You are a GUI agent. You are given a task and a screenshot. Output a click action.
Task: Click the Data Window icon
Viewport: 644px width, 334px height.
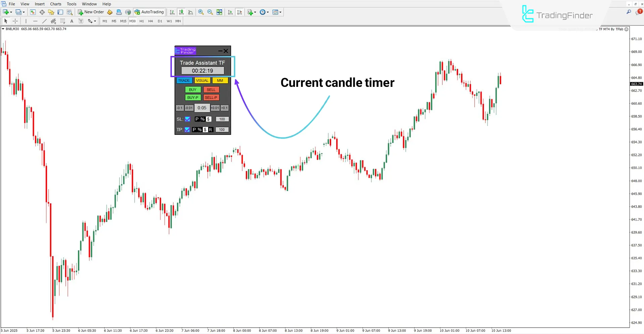click(x=42, y=12)
